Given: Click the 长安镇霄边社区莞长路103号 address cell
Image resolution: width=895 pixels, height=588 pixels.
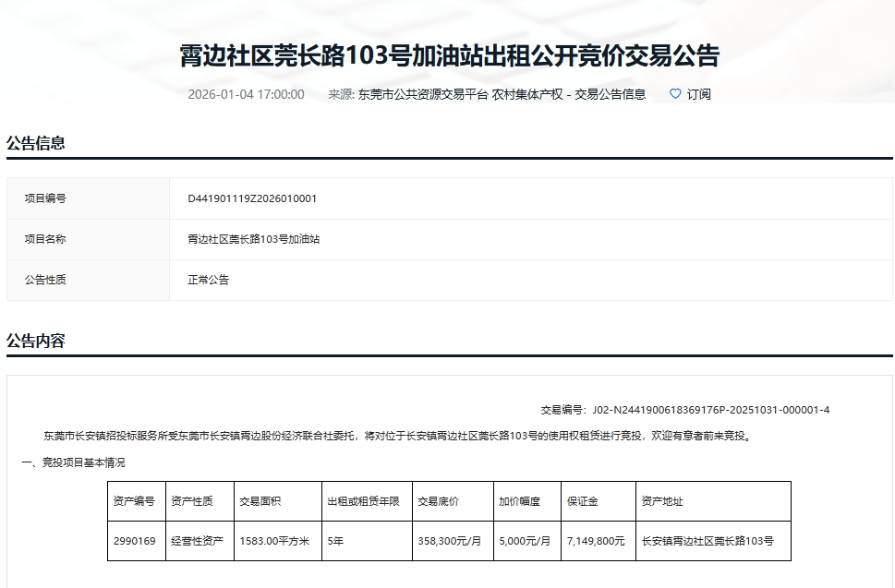Looking at the screenshot, I should click(708, 541).
